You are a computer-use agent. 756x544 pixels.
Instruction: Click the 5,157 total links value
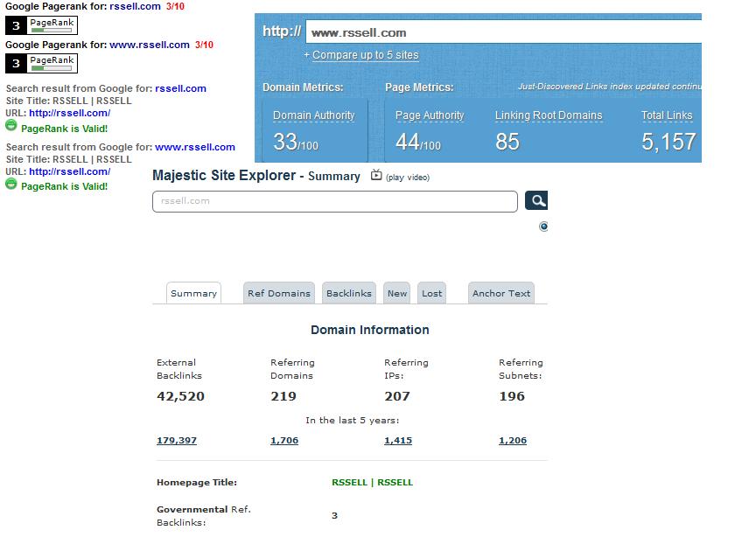[668, 143]
